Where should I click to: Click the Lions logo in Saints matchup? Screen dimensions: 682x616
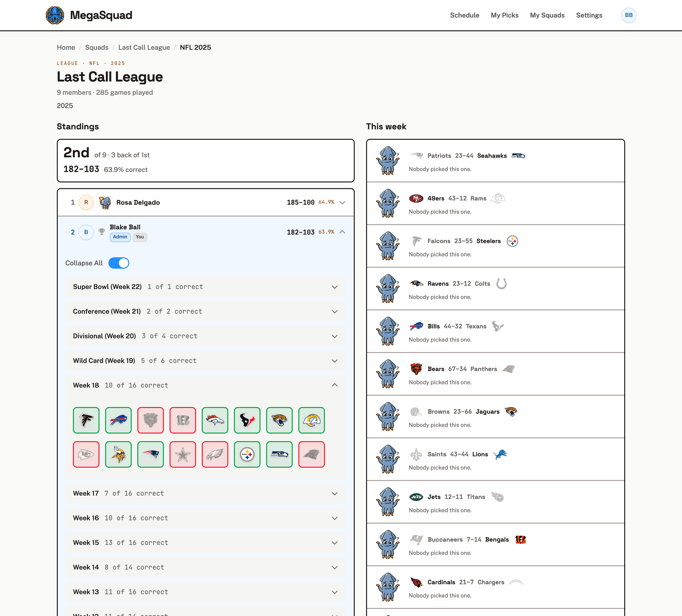(500, 454)
